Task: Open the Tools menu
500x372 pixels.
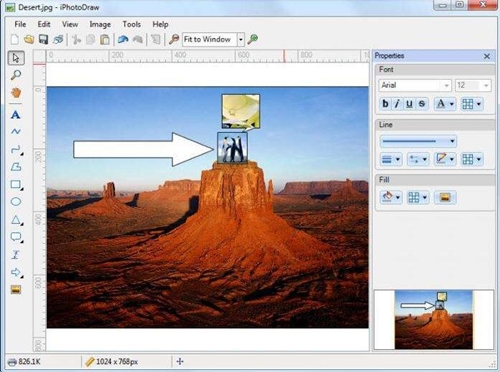Action: [x=131, y=24]
